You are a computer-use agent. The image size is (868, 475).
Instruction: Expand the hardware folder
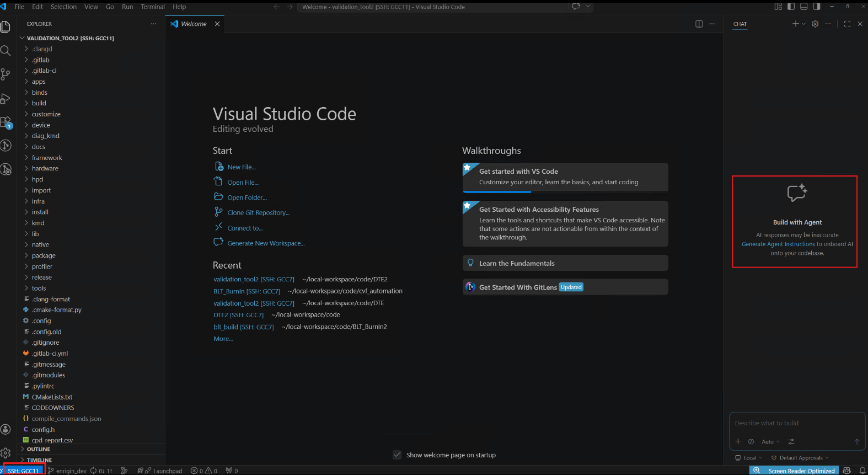[x=91, y=168]
